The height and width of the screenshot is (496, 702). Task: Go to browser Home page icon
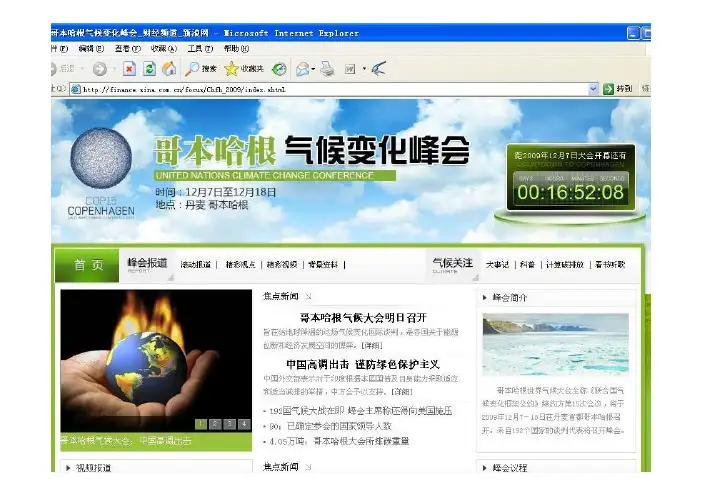pyautogui.click(x=168, y=69)
